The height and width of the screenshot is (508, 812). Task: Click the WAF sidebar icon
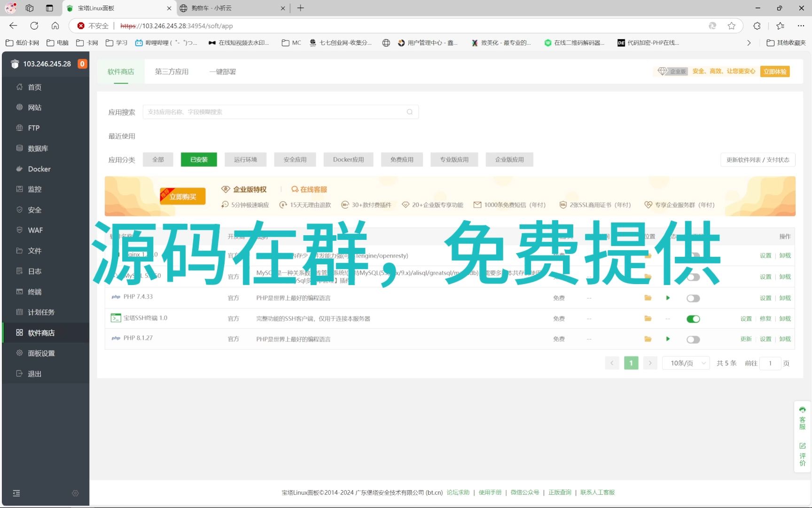[35, 230]
